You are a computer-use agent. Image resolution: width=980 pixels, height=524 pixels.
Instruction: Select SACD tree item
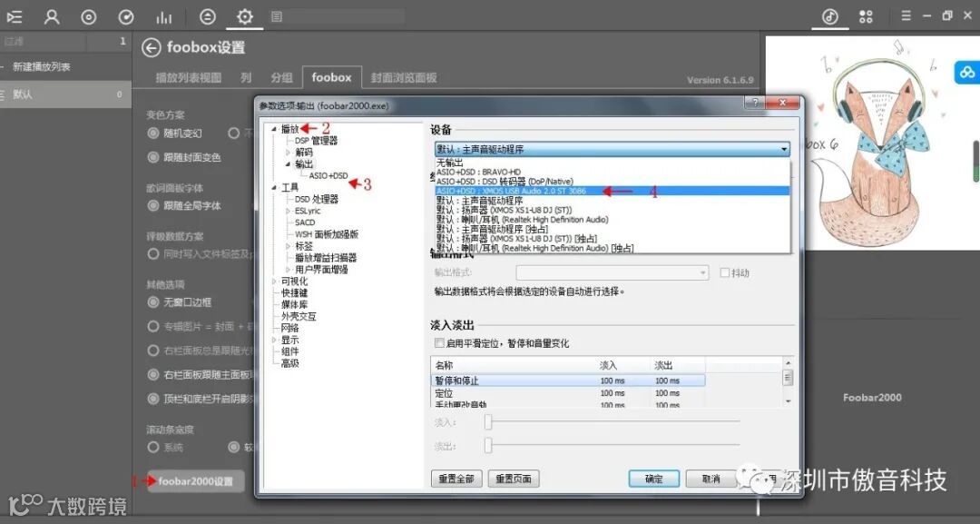click(305, 222)
